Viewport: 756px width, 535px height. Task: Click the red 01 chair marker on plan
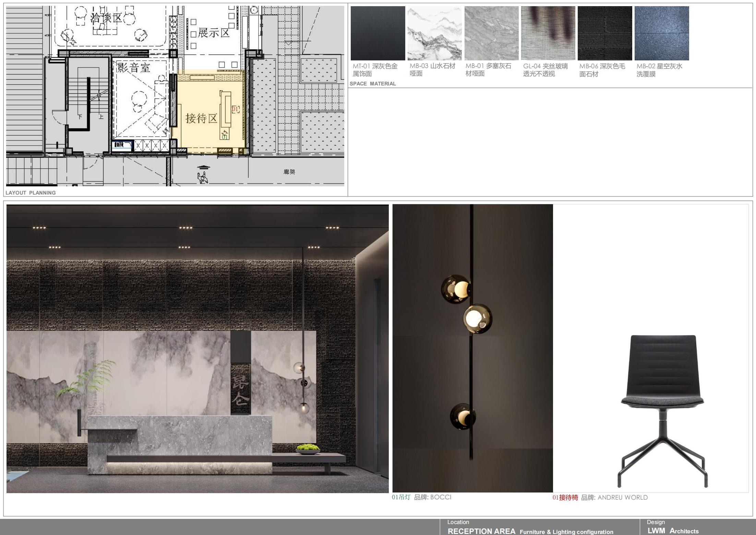pyautogui.click(x=235, y=109)
